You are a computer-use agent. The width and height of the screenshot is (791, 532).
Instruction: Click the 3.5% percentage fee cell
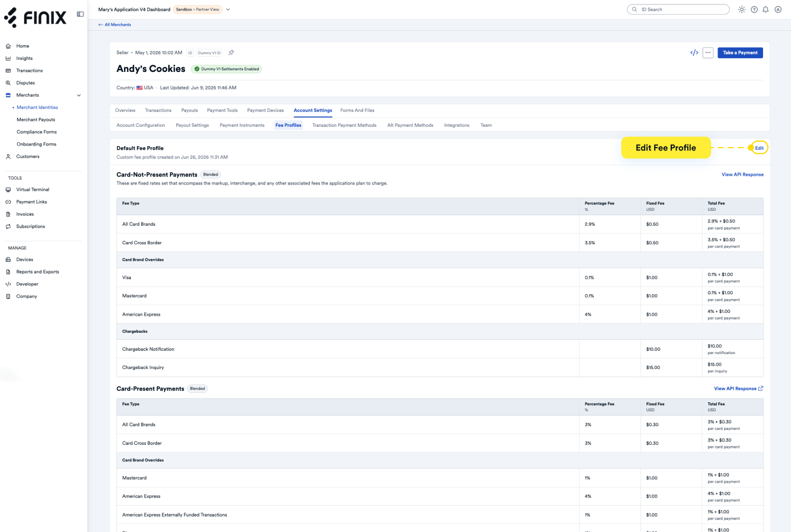tap(610, 243)
